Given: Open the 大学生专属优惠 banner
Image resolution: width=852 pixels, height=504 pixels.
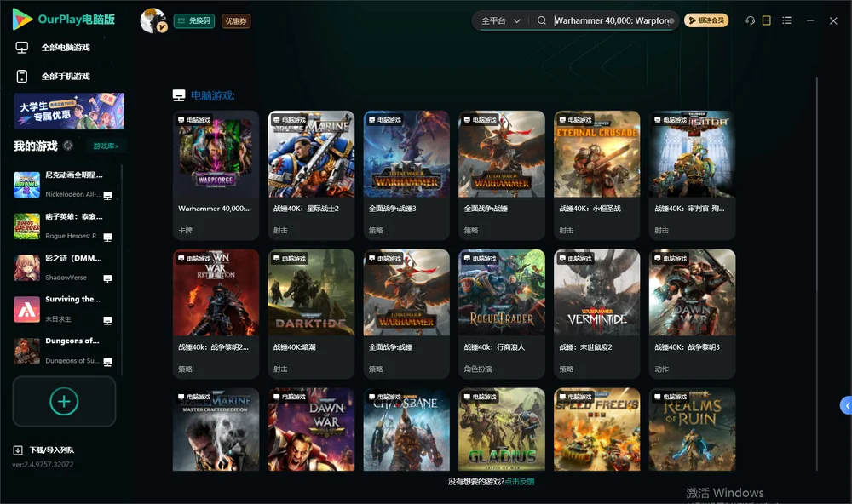Looking at the screenshot, I should 69,111.
